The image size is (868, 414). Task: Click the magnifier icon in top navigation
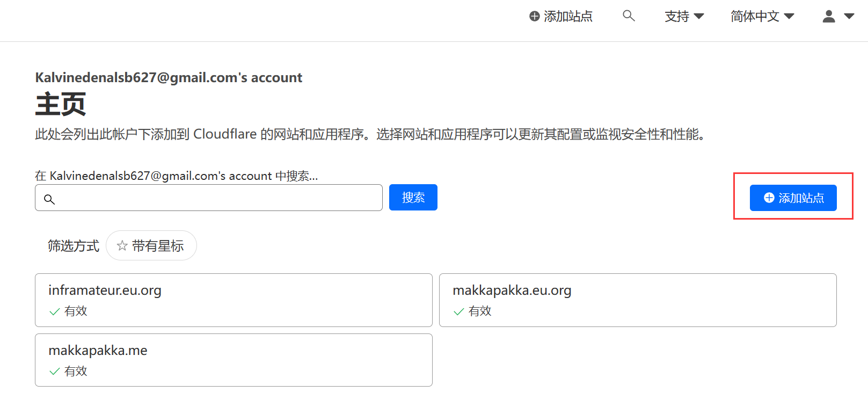tap(629, 16)
